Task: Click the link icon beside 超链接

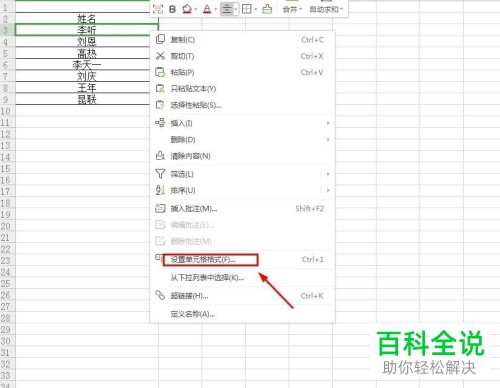Action: point(160,295)
